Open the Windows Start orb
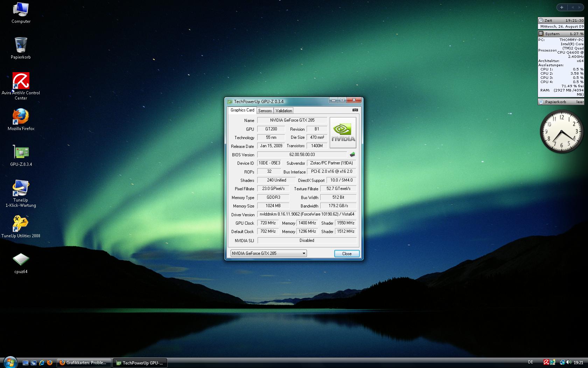This screenshot has height=368, width=588. [10, 362]
